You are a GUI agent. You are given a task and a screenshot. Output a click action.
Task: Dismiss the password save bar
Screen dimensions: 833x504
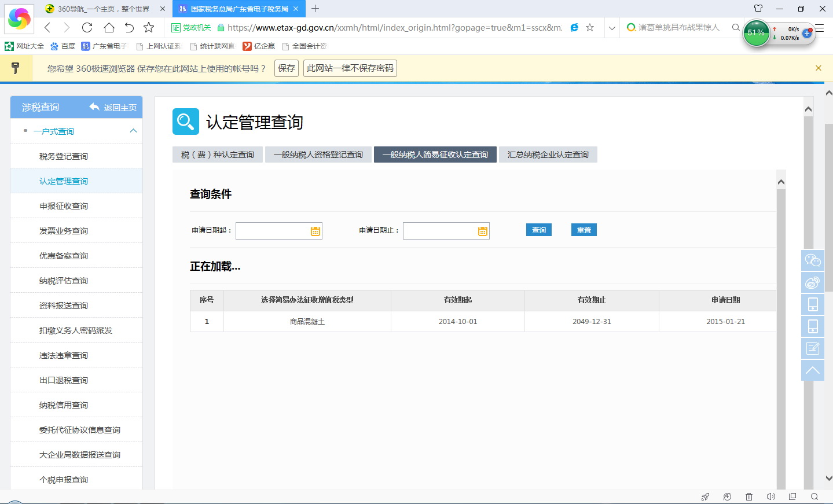click(x=818, y=68)
